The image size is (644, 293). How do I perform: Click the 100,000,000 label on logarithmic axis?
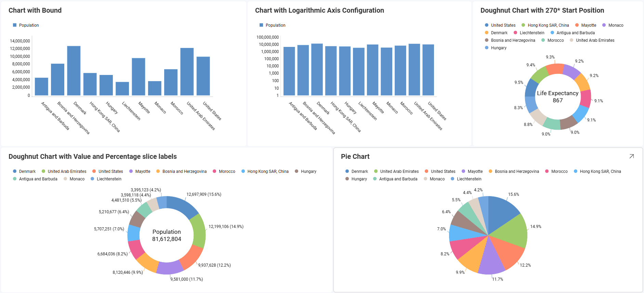[x=267, y=37]
